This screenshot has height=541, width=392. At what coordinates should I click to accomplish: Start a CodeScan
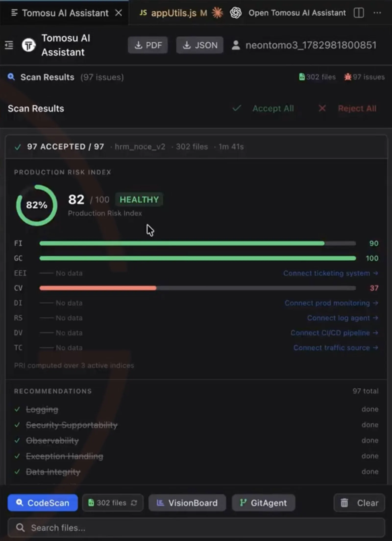pos(43,503)
